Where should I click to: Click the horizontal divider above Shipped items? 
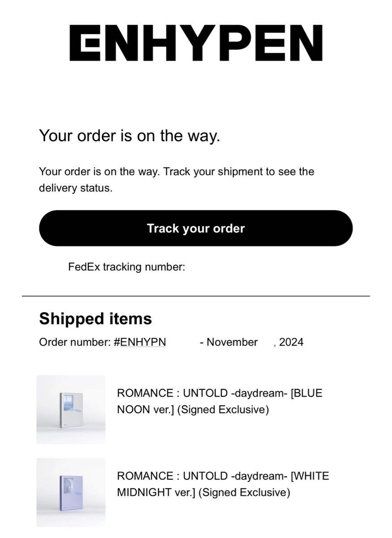[x=196, y=296]
